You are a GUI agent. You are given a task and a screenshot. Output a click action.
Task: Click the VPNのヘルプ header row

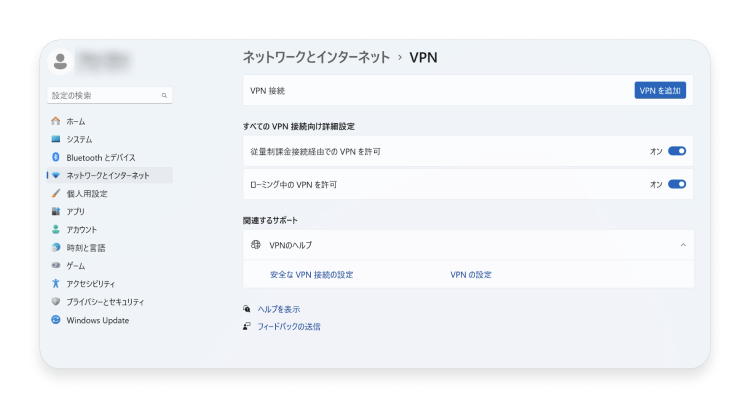click(x=468, y=245)
